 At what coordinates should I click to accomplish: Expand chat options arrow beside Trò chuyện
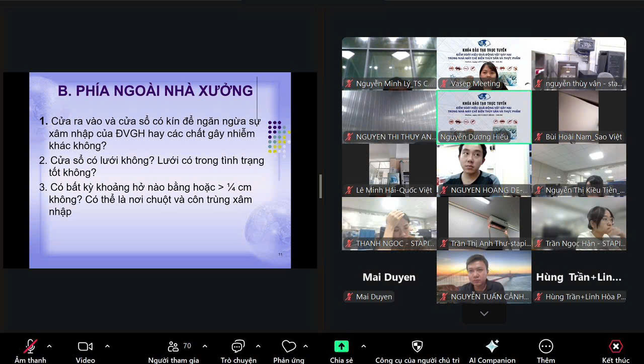(258, 346)
